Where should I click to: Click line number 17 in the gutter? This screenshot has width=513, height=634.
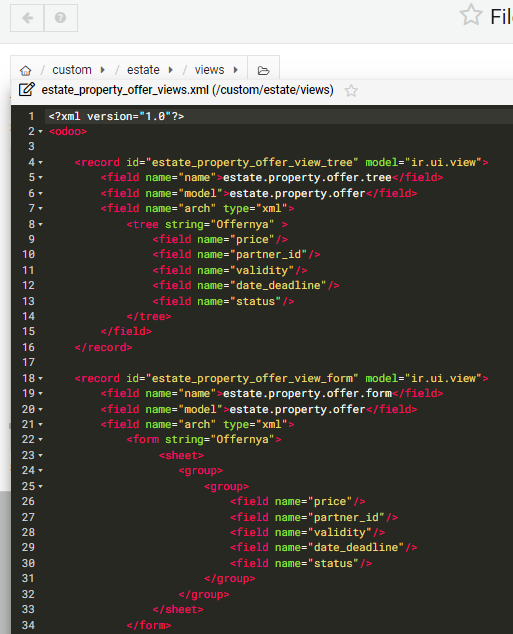click(x=28, y=362)
